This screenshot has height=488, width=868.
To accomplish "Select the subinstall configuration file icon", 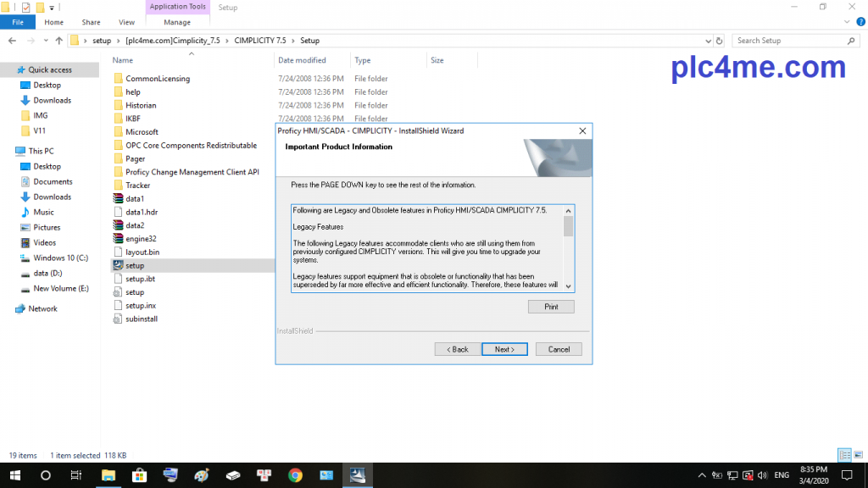I will pyautogui.click(x=118, y=319).
